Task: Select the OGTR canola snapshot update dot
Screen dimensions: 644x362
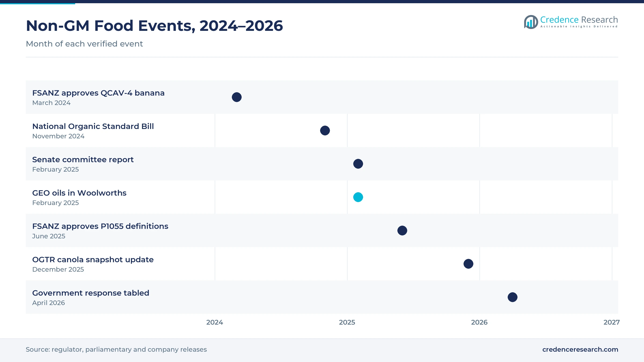Action: 469,264
